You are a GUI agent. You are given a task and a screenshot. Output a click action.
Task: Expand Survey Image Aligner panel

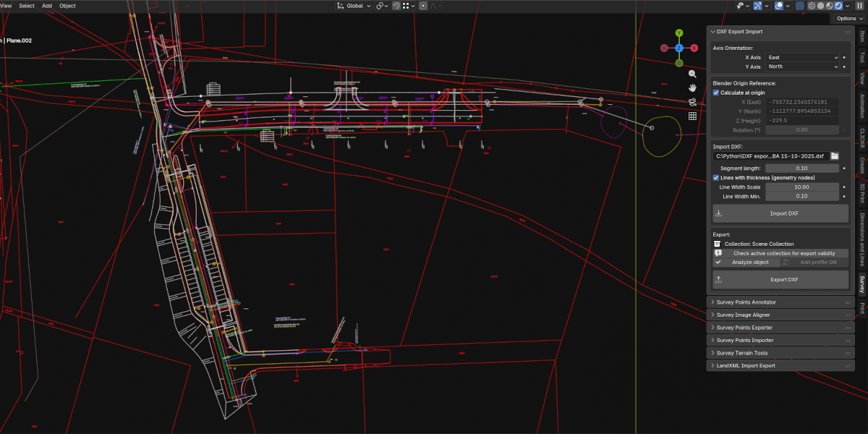(x=780, y=315)
